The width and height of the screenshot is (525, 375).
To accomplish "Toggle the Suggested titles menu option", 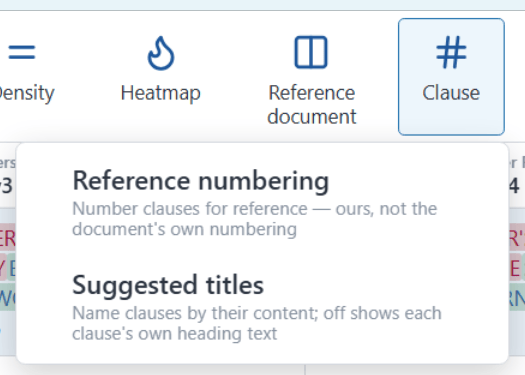I will click(262, 307).
